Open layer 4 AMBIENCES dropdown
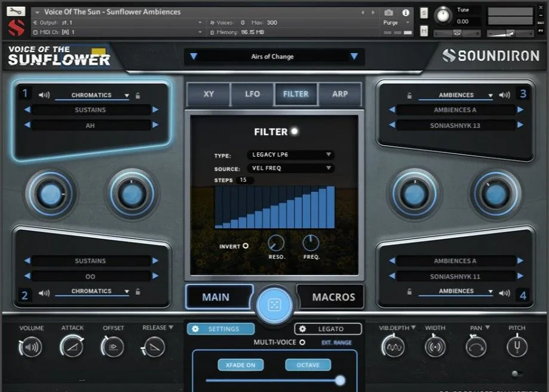This screenshot has width=549, height=392. click(456, 292)
